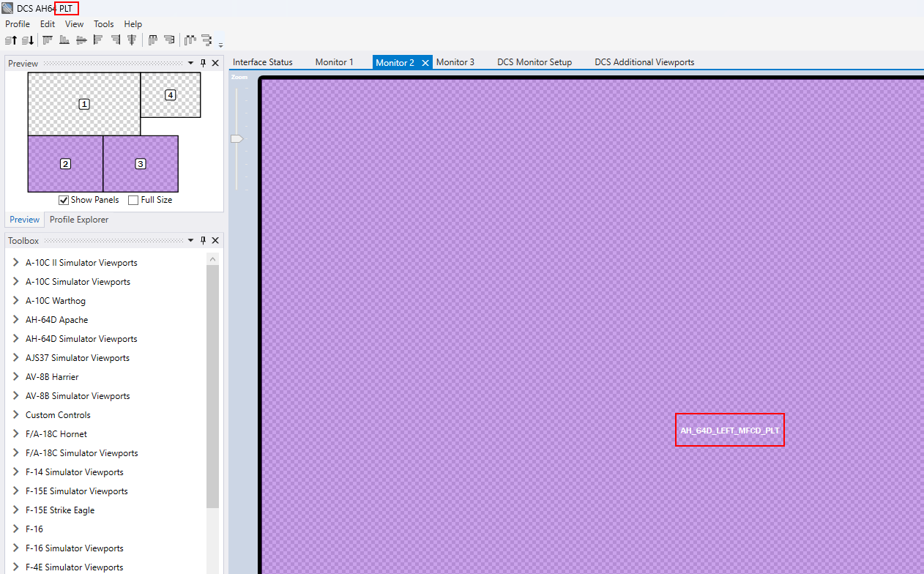The width and height of the screenshot is (924, 574).
Task: Open the View menu
Action: pos(74,24)
